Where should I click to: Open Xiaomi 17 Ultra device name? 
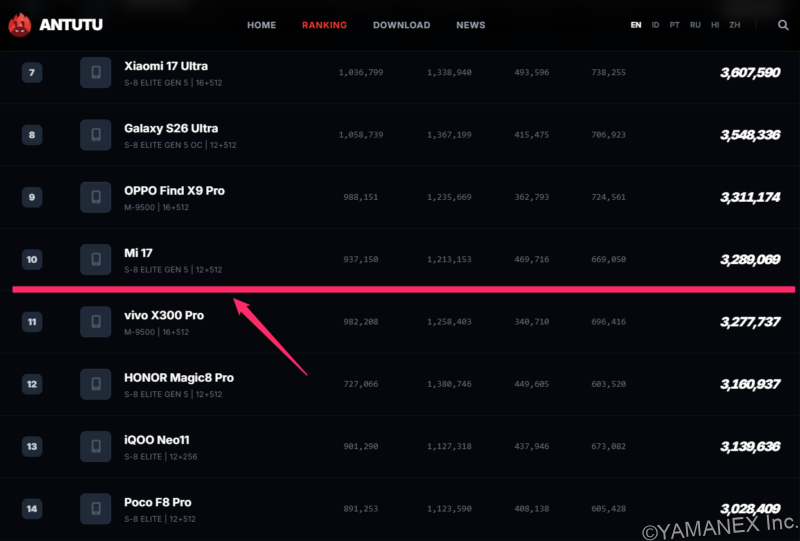tap(166, 66)
